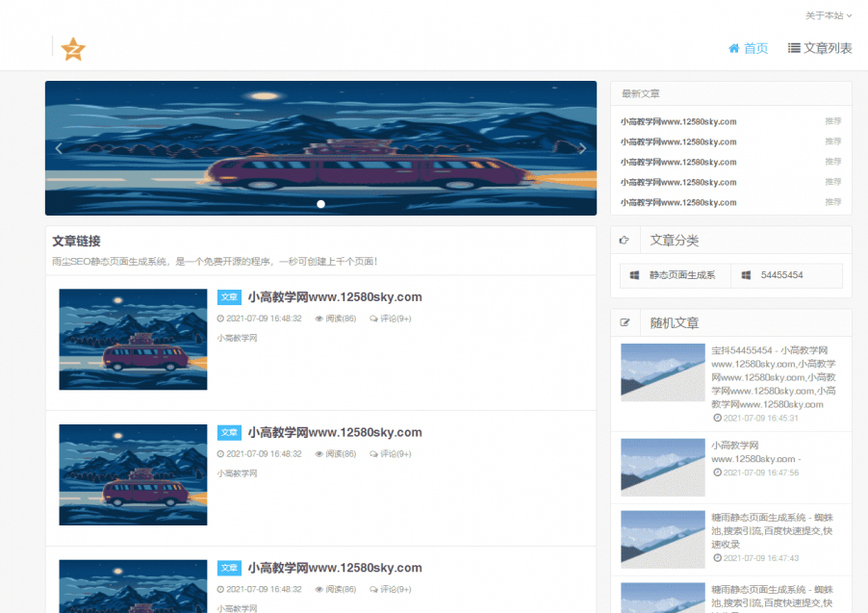The width and height of the screenshot is (868, 613).
Task: Click the list icon next to 文章列表
Action: pos(794,48)
